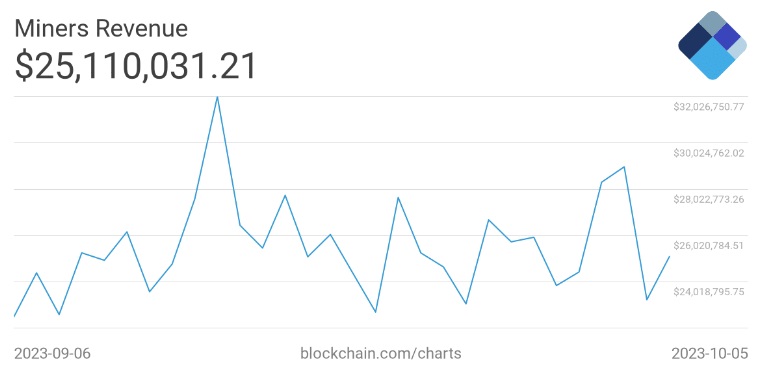Click the $30,024,762.02 axis label
Image resolution: width=760 pixels, height=373 pixels.
click(x=709, y=153)
